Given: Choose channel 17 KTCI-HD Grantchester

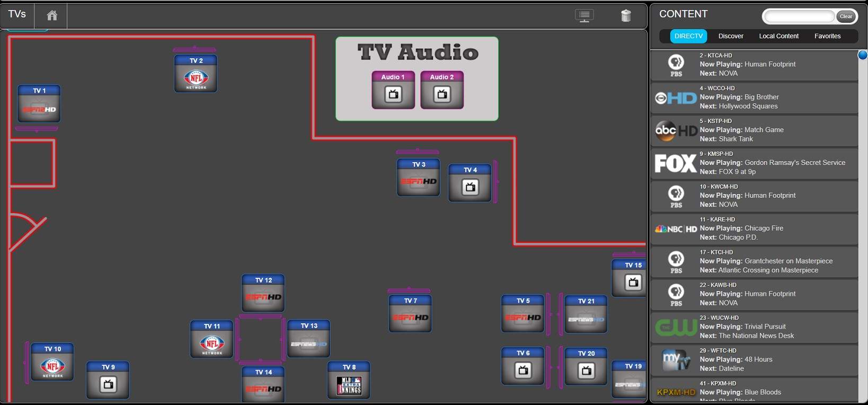Looking at the screenshot, I should coord(754,262).
